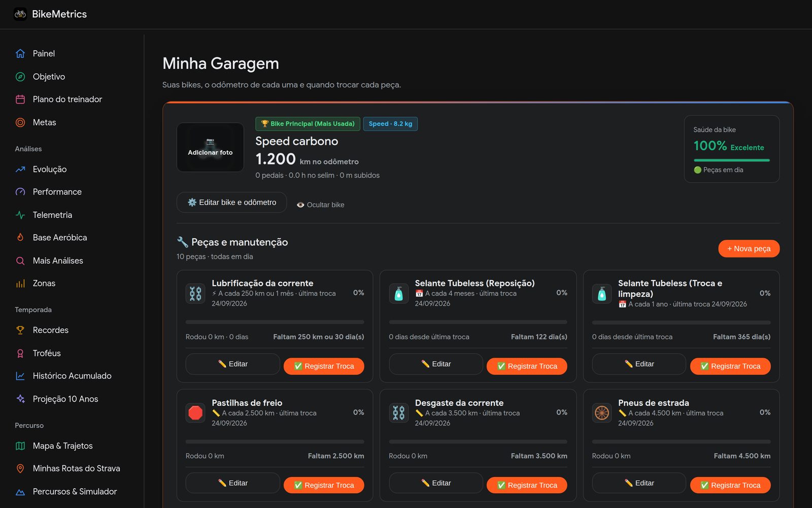This screenshot has width=812, height=508.
Task: Click 'Faltam 3.500 km' text
Action: tap(539, 456)
